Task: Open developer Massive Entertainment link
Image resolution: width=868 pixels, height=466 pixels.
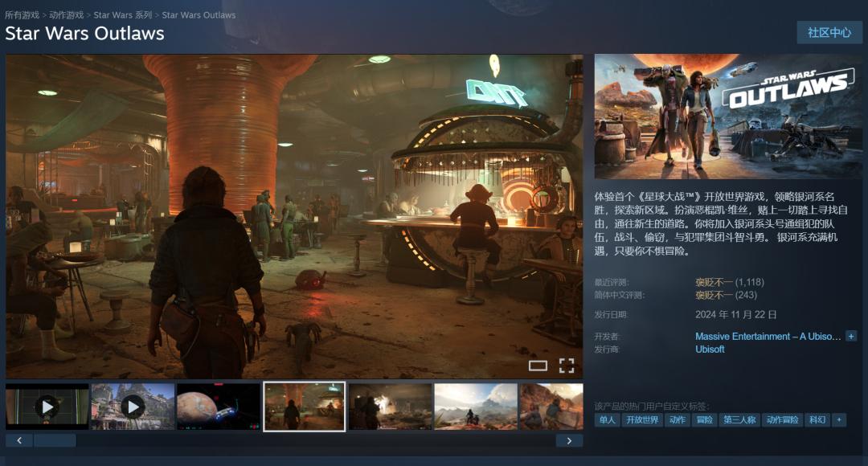Action: pos(768,337)
